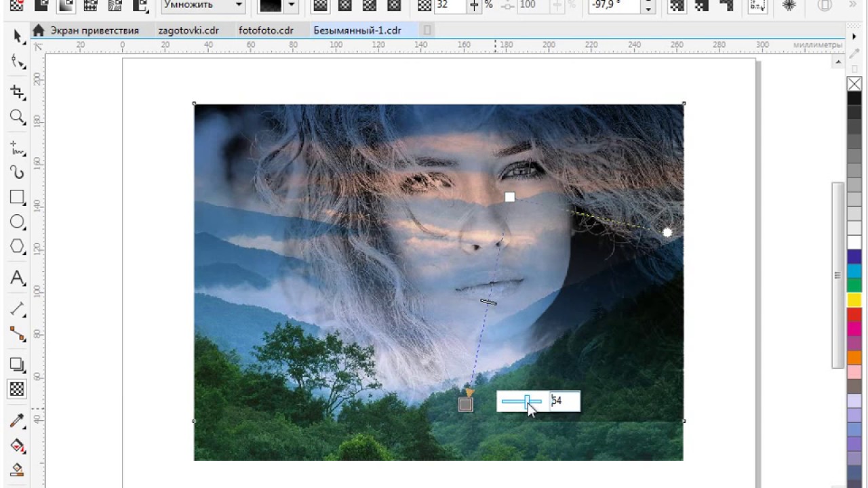Expand the transparency picker arrow
This screenshot has width=868, height=488.
292,5
